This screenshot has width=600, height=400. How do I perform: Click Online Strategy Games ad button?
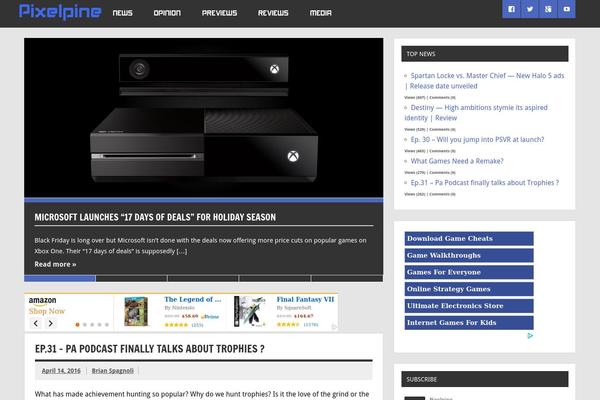click(469, 289)
